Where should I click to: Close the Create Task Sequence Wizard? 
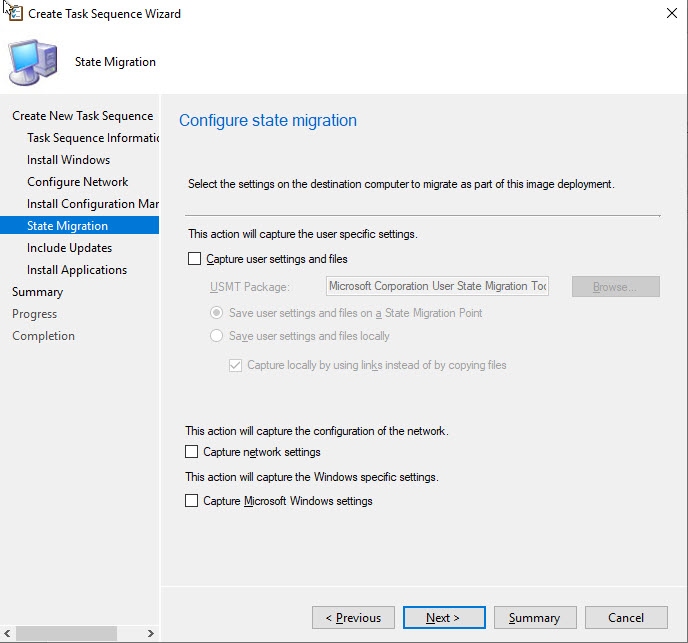(x=671, y=13)
